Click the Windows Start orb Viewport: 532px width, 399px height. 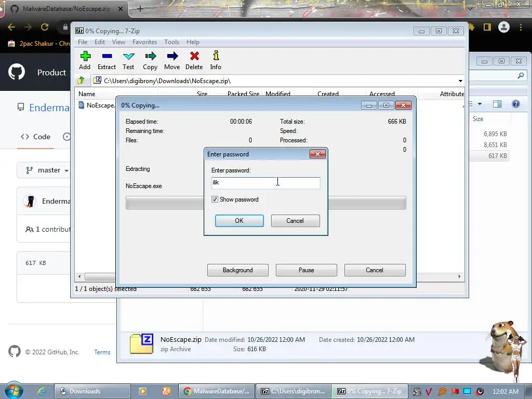click(14, 391)
